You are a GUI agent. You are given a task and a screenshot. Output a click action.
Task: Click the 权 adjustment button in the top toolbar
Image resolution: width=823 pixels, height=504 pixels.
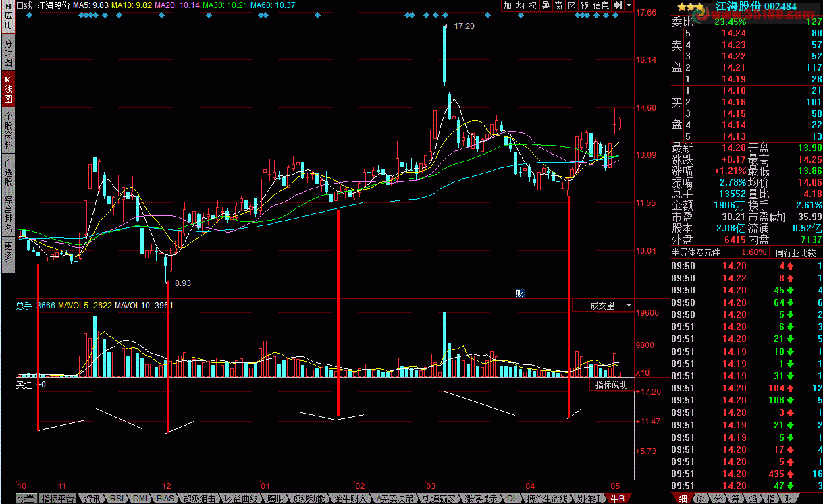[x=533, y=5]
